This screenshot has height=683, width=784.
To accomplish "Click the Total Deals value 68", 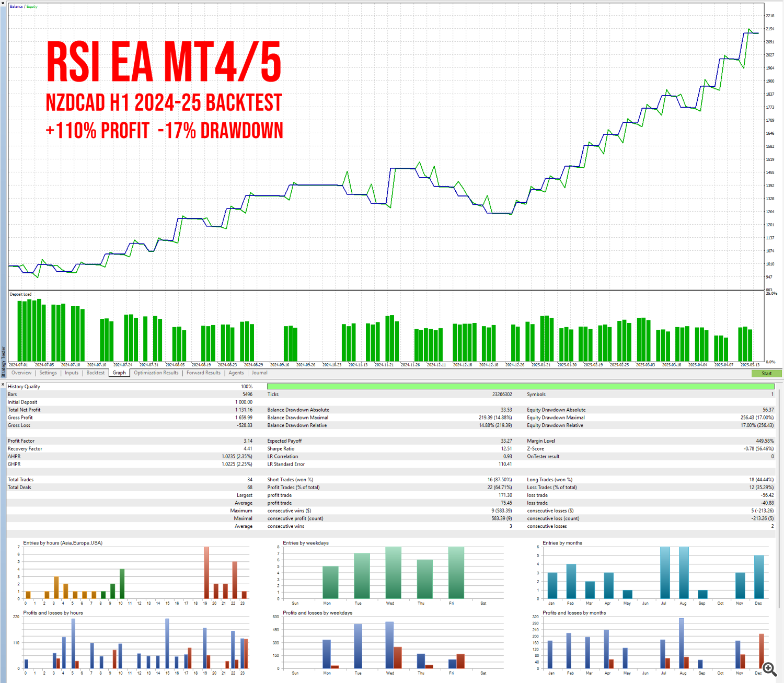I will [x=250, y=488].
